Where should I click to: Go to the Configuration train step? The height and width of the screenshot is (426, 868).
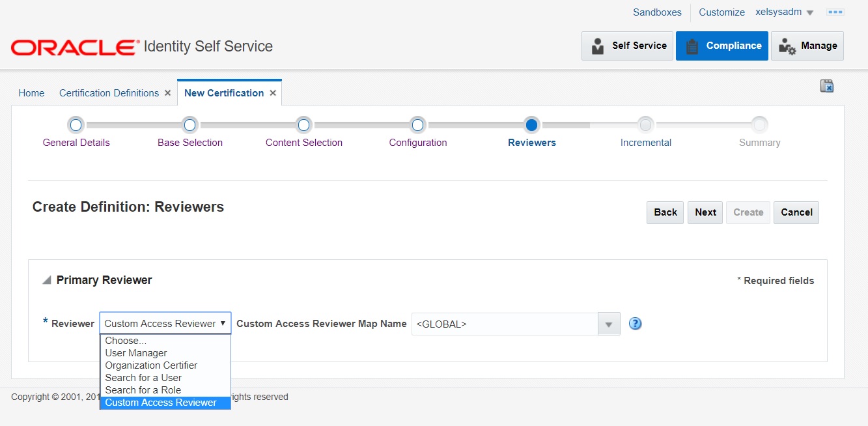418,125
